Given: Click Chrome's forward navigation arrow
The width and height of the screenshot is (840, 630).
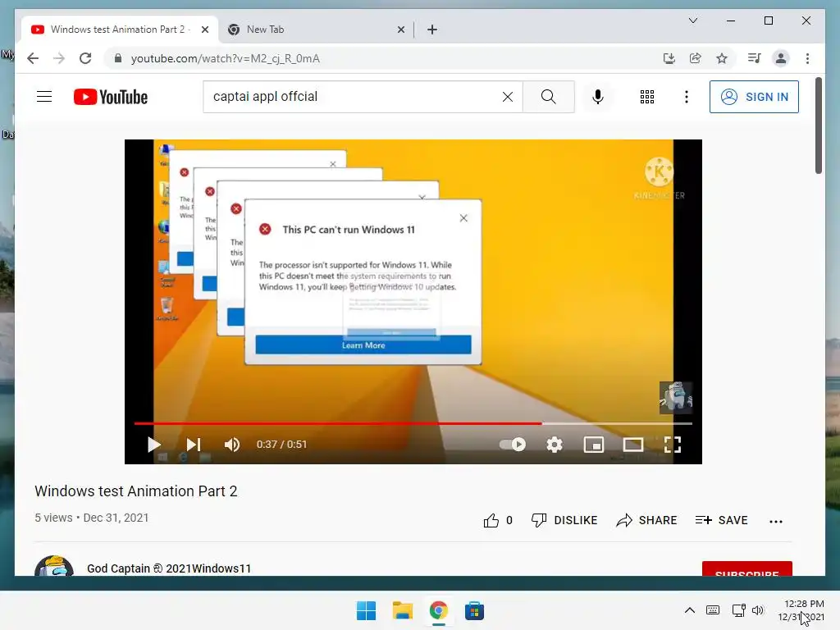Looking at the screenshot, I should point(59,58).
